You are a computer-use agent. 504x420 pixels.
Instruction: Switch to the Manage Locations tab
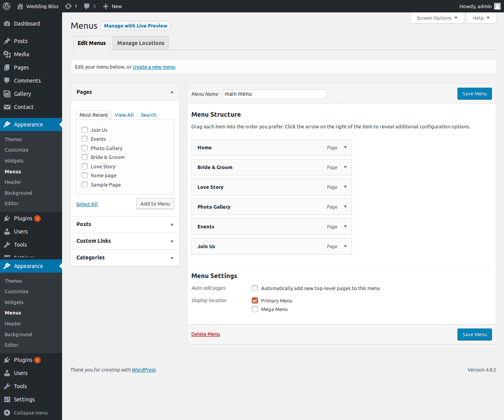tap(141, 43)
